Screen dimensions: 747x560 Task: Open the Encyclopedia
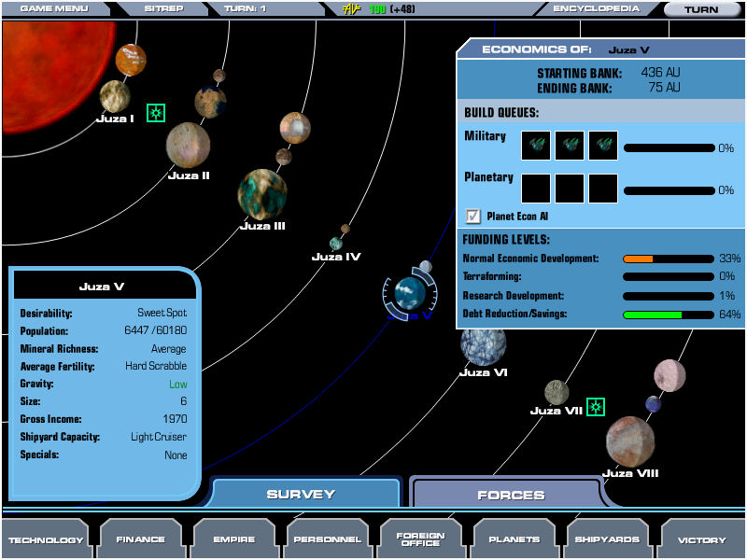coord(596,8)
